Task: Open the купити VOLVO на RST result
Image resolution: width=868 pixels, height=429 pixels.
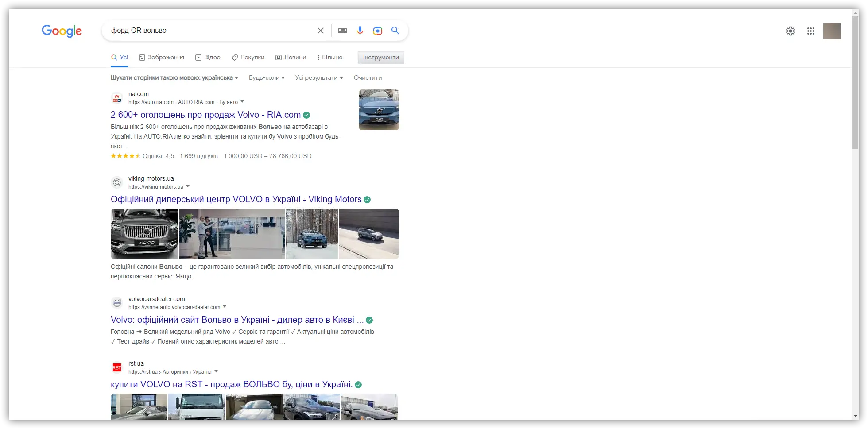Action: tap(232, 385)
